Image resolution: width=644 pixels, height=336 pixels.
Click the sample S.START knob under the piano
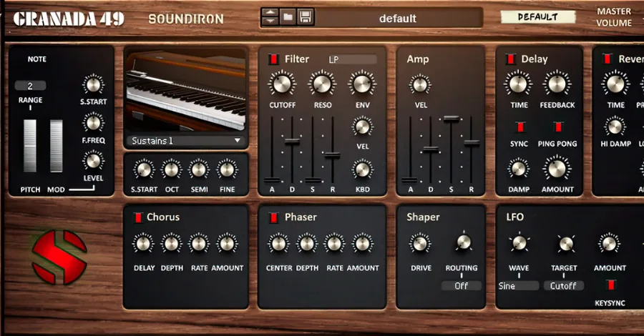(144, 169)
